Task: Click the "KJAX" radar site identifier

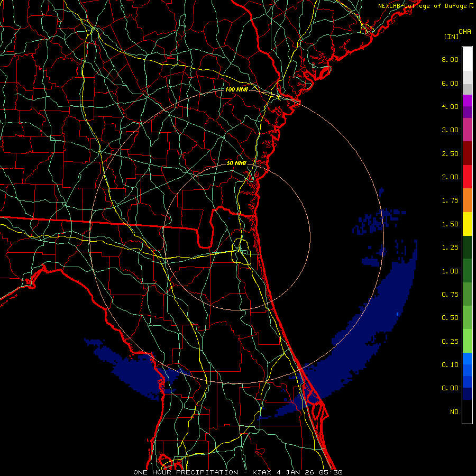Action: (262, 472)
